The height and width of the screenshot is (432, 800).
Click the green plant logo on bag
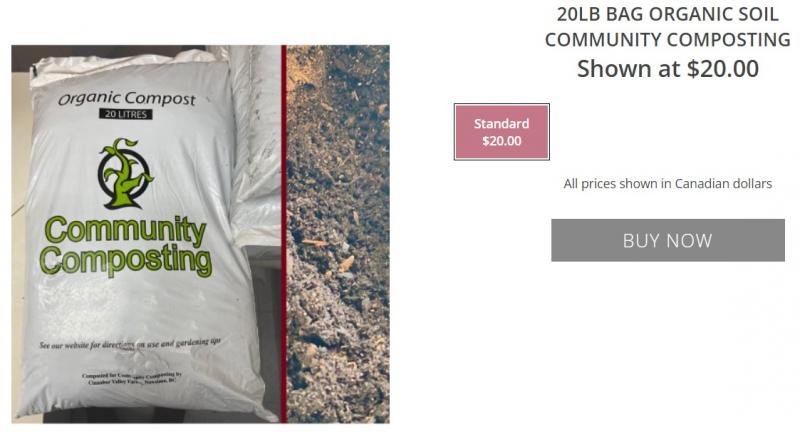[x=125, y=173]
